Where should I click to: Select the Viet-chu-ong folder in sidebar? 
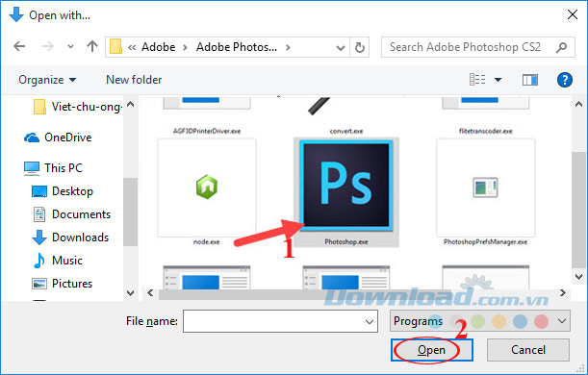point(77,107)
